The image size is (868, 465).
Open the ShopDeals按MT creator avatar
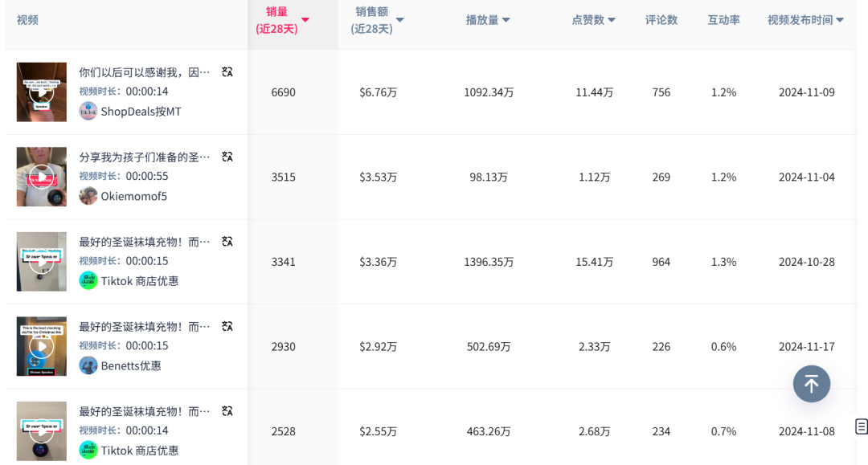[88, 111]
